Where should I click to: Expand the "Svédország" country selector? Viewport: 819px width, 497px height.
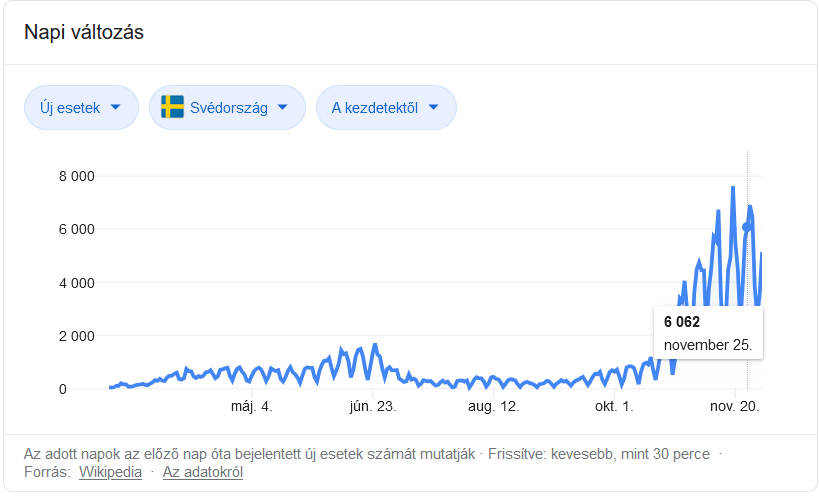click(227, 108)
